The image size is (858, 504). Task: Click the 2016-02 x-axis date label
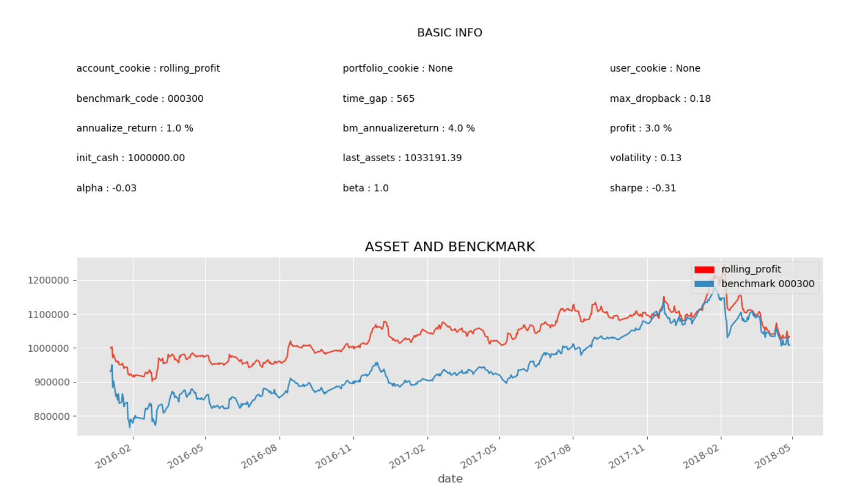tap(113, 457)
